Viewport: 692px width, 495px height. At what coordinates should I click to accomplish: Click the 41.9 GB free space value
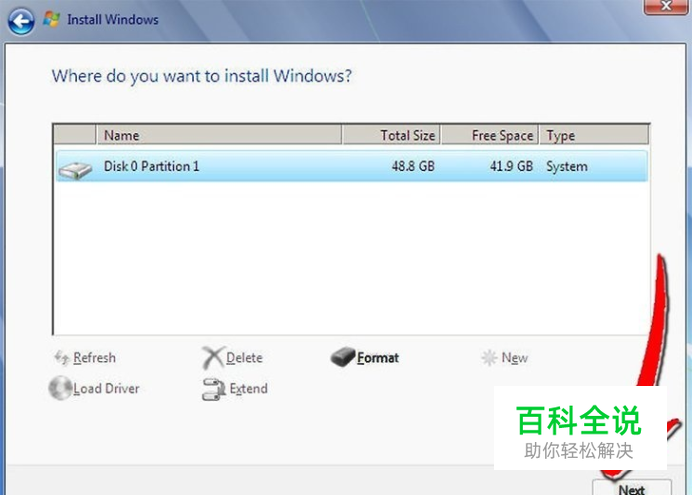511,166
